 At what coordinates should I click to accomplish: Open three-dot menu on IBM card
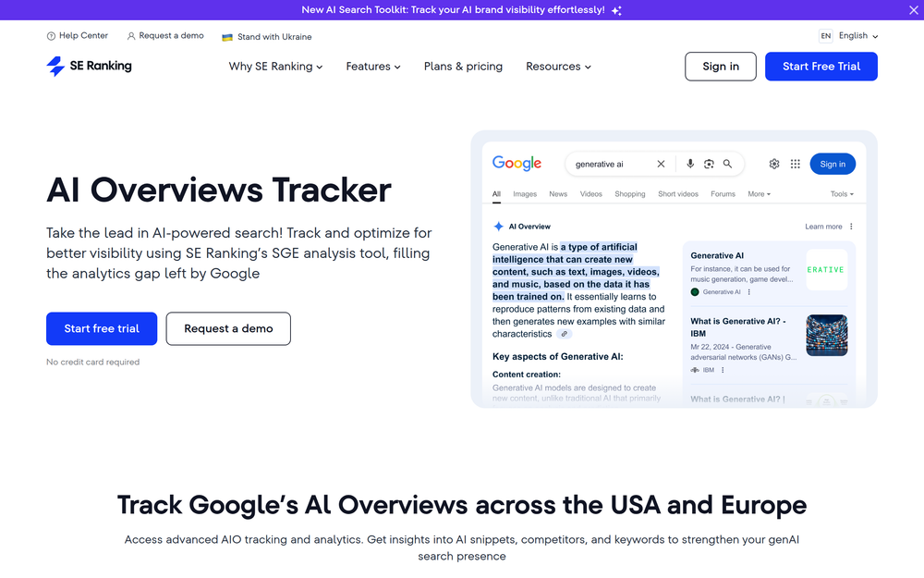(x=723, y=371)
